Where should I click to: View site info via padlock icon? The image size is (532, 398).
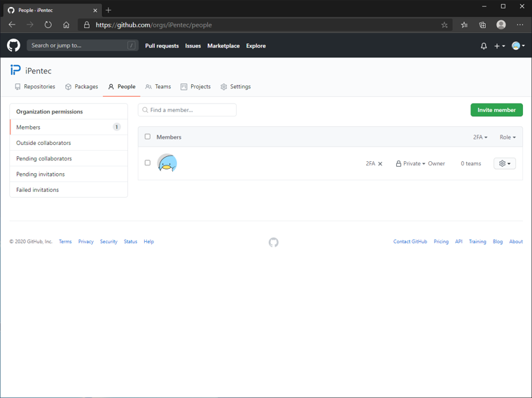[x=87, y=25]
